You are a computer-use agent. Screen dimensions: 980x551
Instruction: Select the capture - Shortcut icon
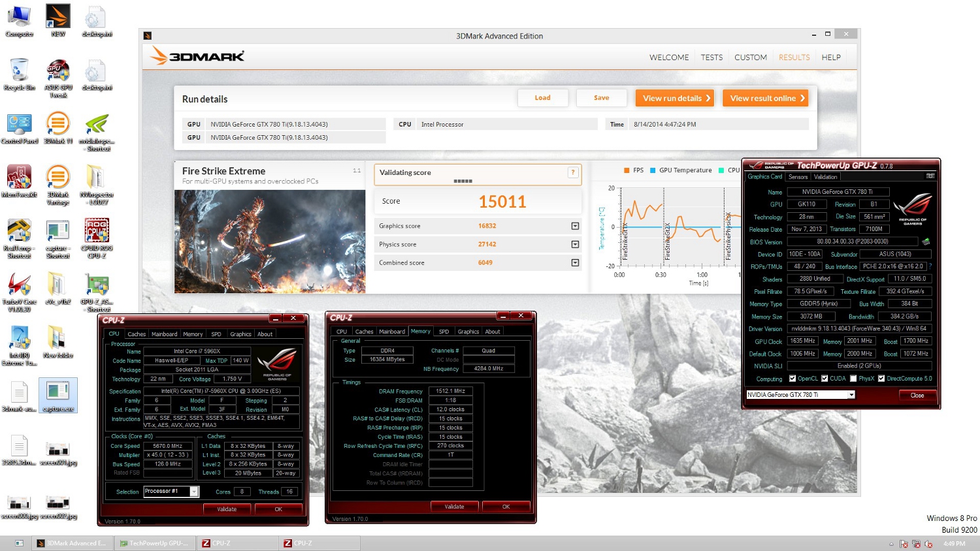click(x=57, y=239)
